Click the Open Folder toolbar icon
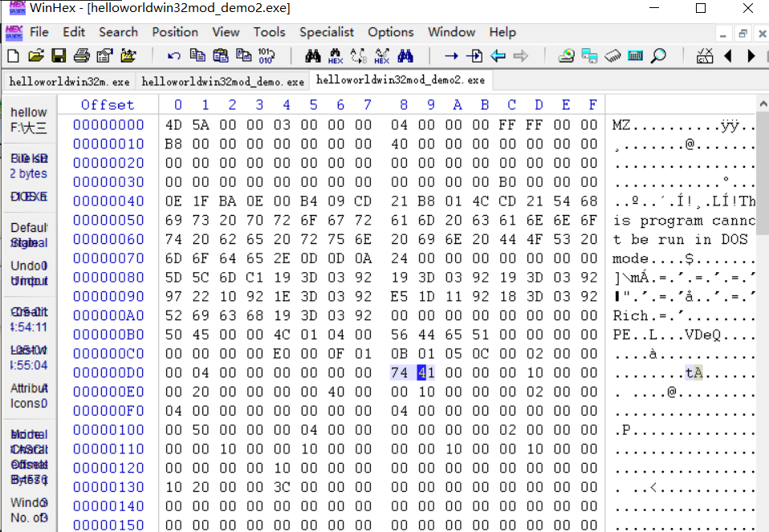The width and height of the screenshot is (769, 532). (x=128, y=56)
